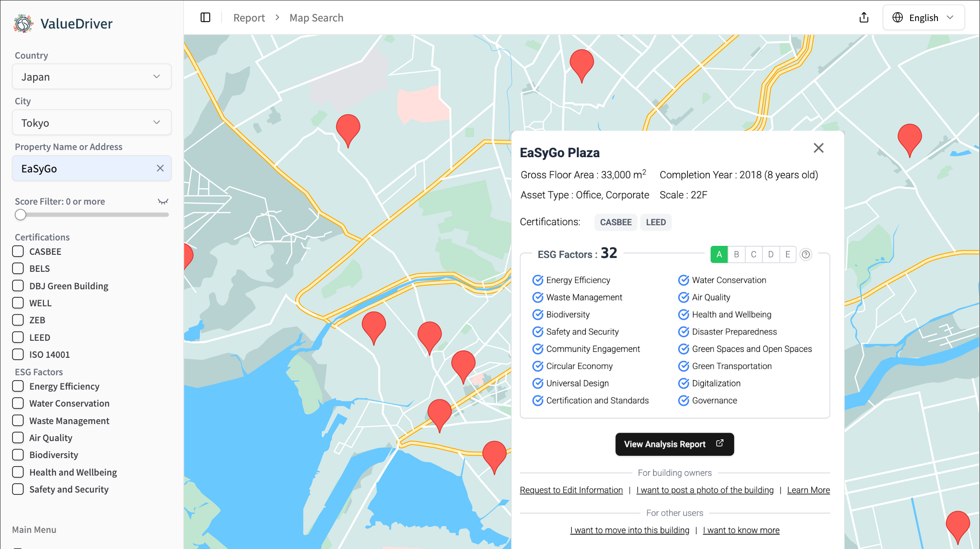Tick the Energy Efficiency ESG checkbox
The width and height of the screenshot is (980, 549).
click(18, 386)
